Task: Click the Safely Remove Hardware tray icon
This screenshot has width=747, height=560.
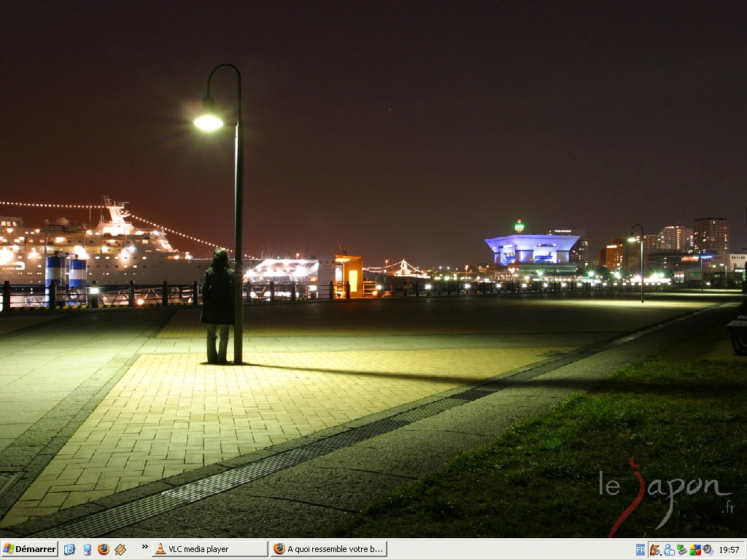Action: pos(682,550)
